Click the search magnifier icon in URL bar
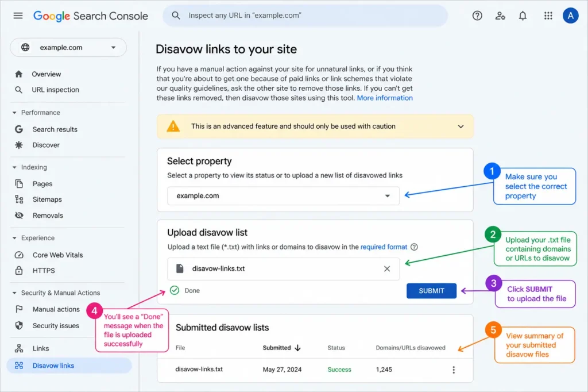Image resolution: width=588 pixels, height=392 pixels. click(176, 16)
